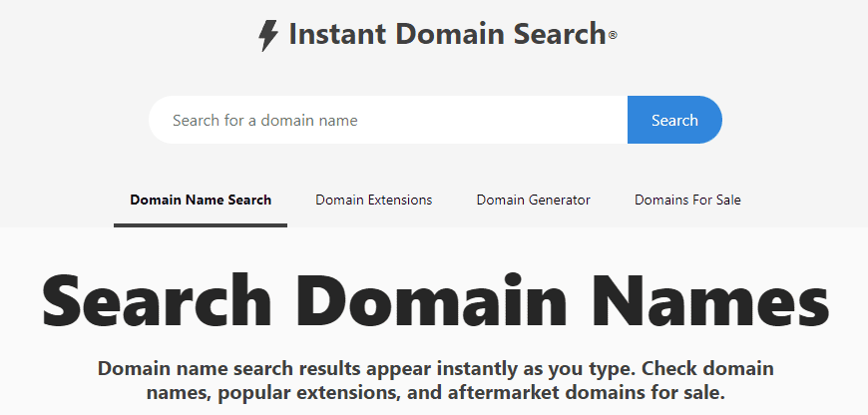Screen dimensions: 868x415
Task: Click the 'Search Domain Names' heading
Action: click(x=435, y=300)
